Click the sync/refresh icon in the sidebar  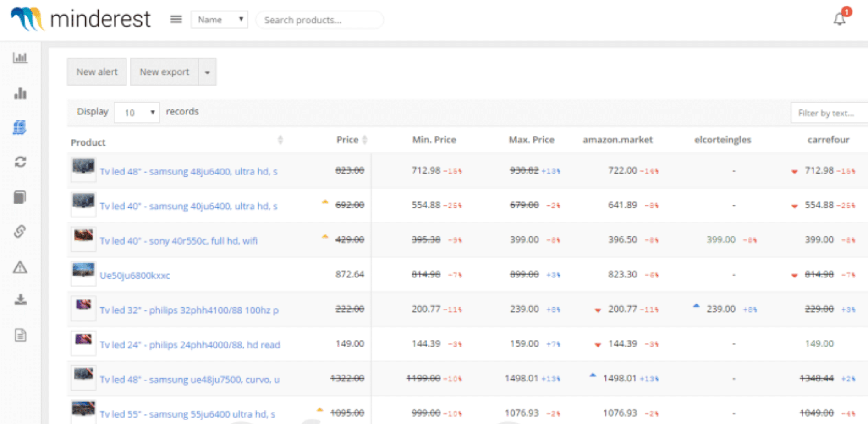(21, 162)
